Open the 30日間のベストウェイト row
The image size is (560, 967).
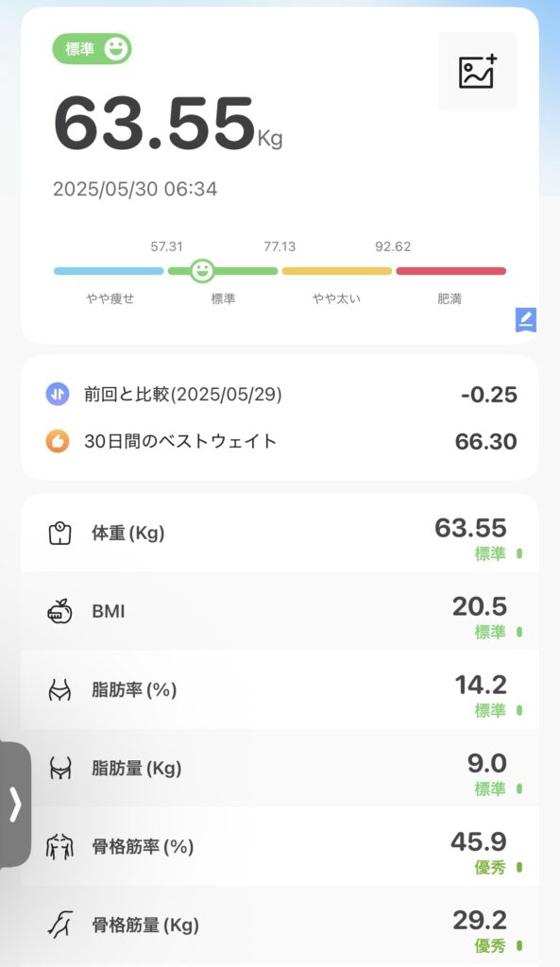click(280, 441)
